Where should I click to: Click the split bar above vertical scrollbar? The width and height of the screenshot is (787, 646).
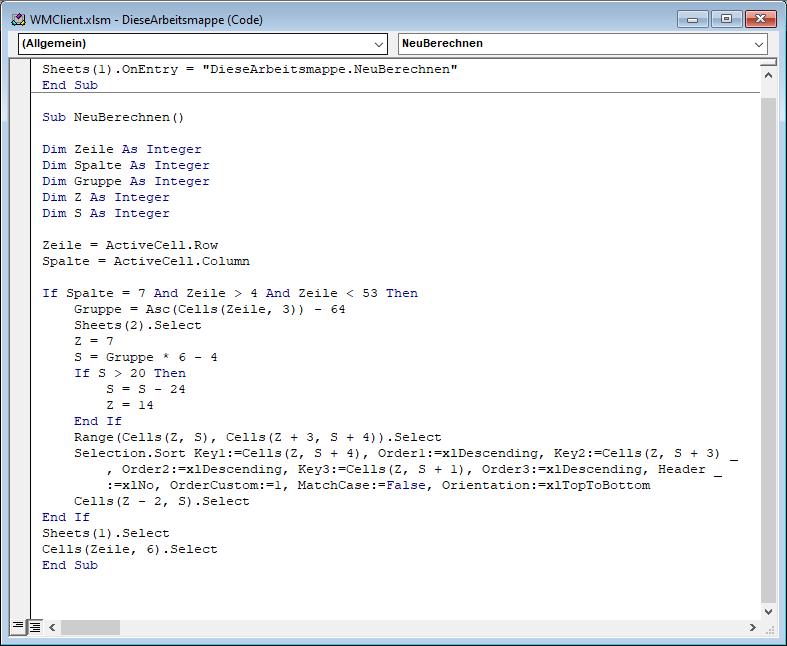click(x=768, y=63)
